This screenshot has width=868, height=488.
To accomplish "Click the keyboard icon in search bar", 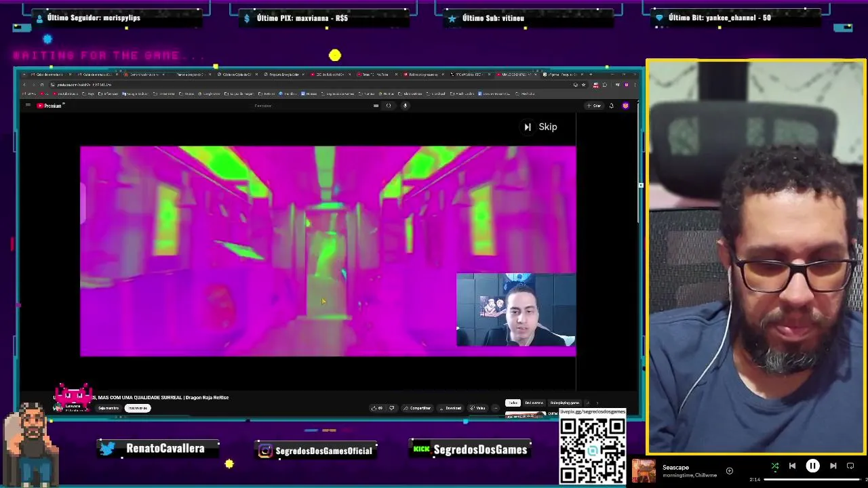I will pyautogui.click(x=376, y=105).
